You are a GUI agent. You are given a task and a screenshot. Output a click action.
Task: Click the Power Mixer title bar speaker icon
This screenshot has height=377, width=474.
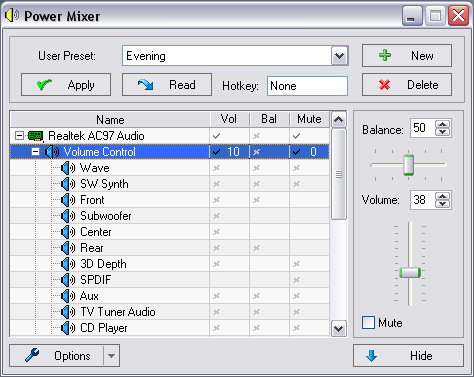point(12,15)
